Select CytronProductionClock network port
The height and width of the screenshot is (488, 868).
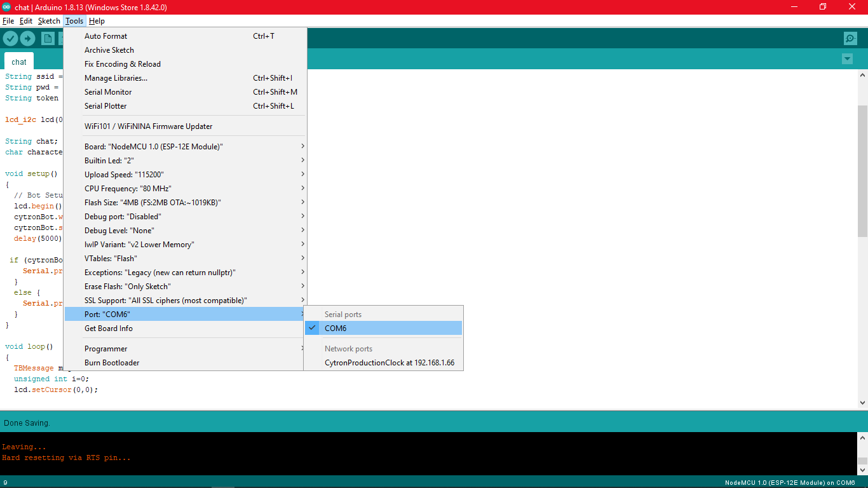[383, 363]
